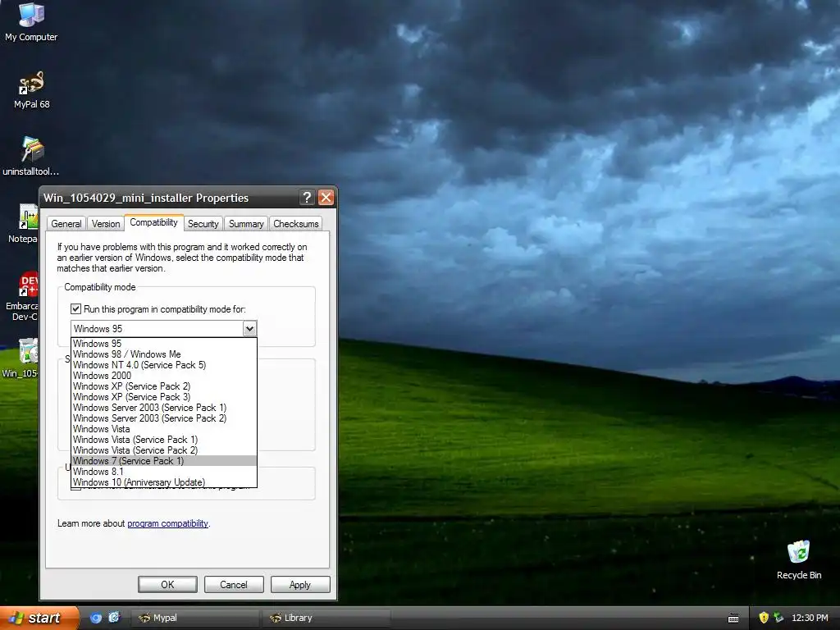Click the Cancel button
840x630 pixels.
(234, 584)
